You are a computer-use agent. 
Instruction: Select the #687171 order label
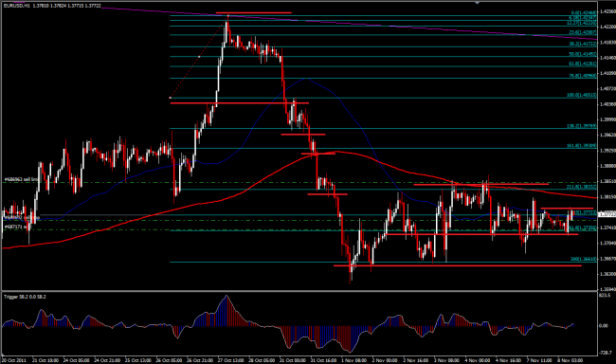tap(16, 227)
